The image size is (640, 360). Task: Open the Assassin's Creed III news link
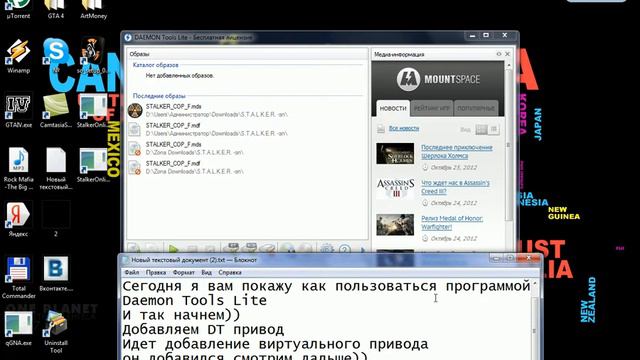(x=456, y=187)
